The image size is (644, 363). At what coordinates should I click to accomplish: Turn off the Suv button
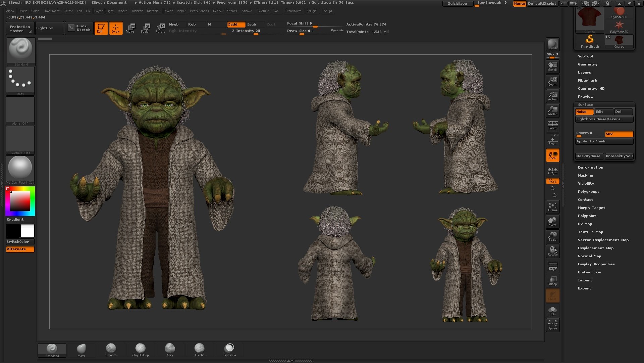tap(619, 134)
